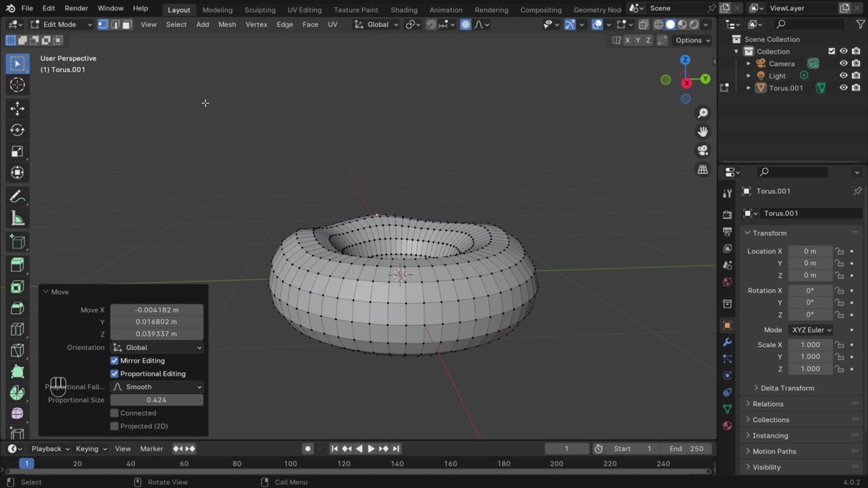Open the Playback popover in timeline
Image resolution: width=868 pixels, height=488 pixels.
point(50,449)
